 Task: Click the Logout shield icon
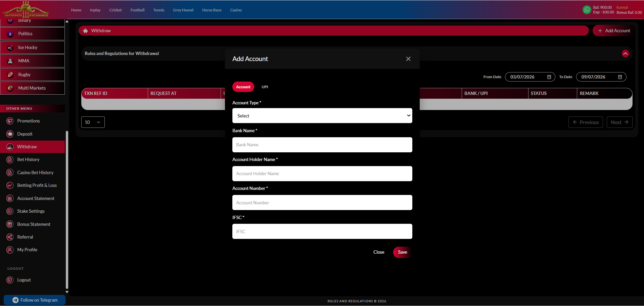10,280
